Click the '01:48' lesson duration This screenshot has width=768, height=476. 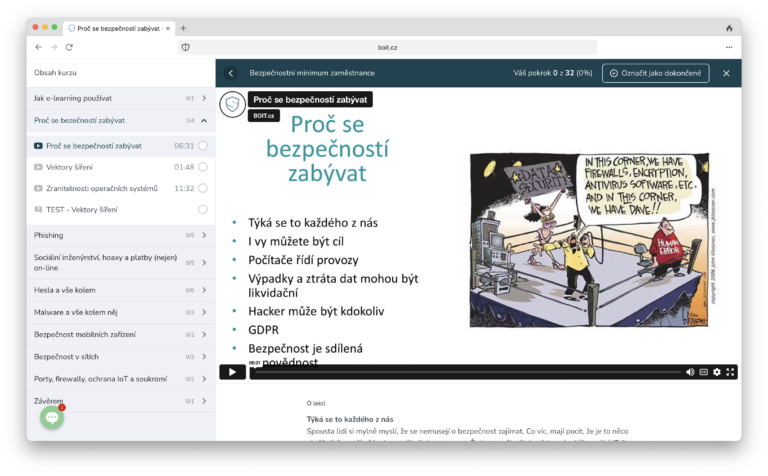click(184, 167)
